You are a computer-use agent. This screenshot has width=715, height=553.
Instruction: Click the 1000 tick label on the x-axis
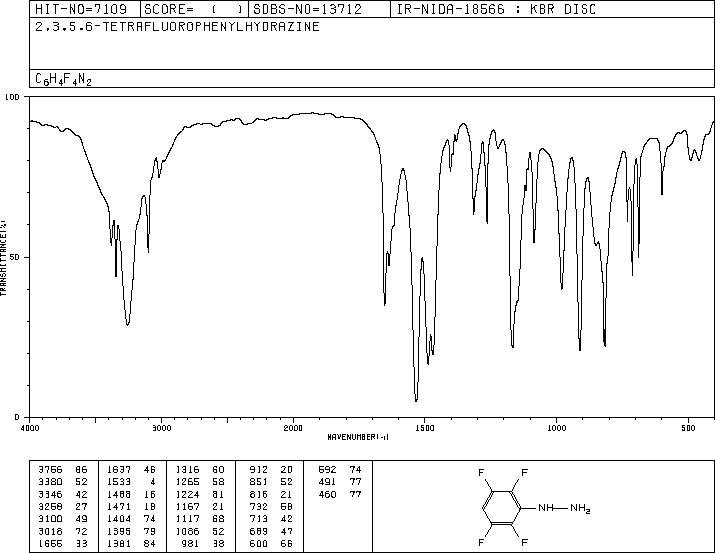click(556, 428)
